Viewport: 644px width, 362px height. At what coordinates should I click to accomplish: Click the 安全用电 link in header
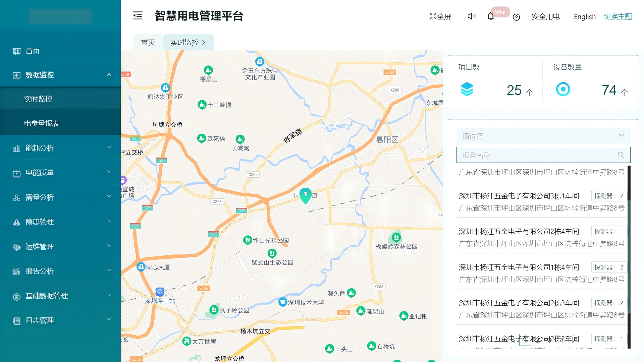coord(545,16)
